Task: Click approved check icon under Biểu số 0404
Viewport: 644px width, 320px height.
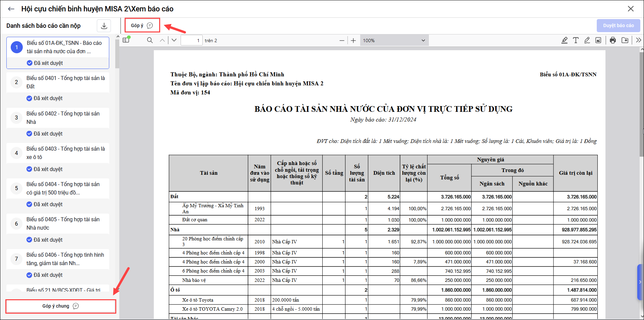Action: point(29,204)
